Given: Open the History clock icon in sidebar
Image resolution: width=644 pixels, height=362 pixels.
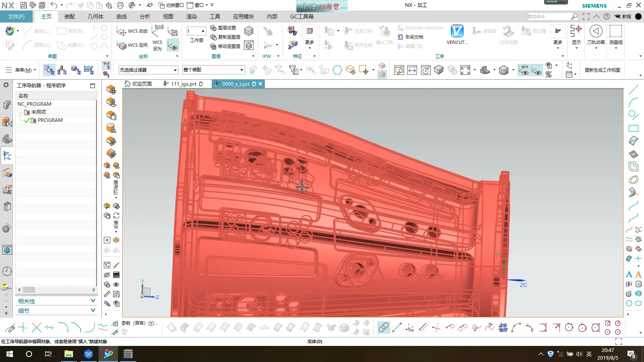Looking at the screenshot, I should (x=7, y=271).
